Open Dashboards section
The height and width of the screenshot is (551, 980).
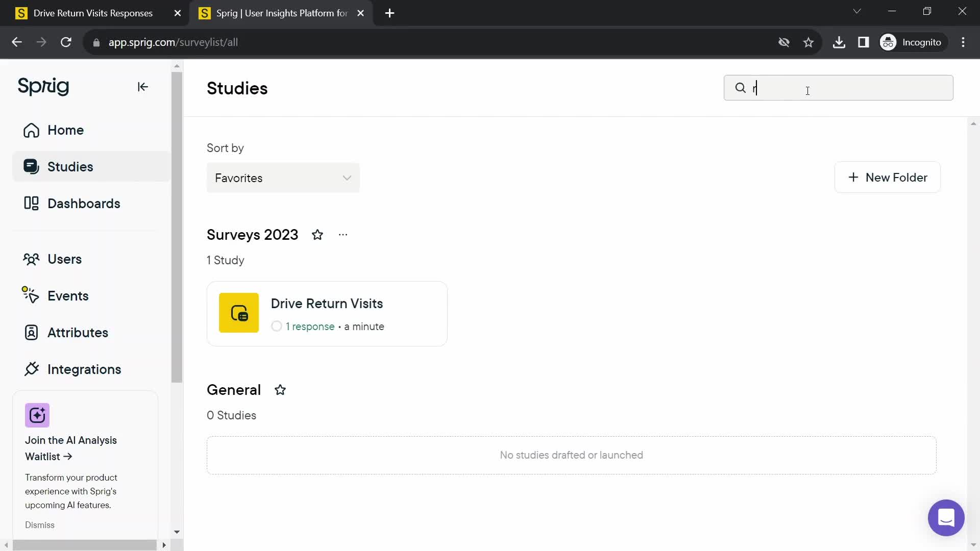(84, 204)
